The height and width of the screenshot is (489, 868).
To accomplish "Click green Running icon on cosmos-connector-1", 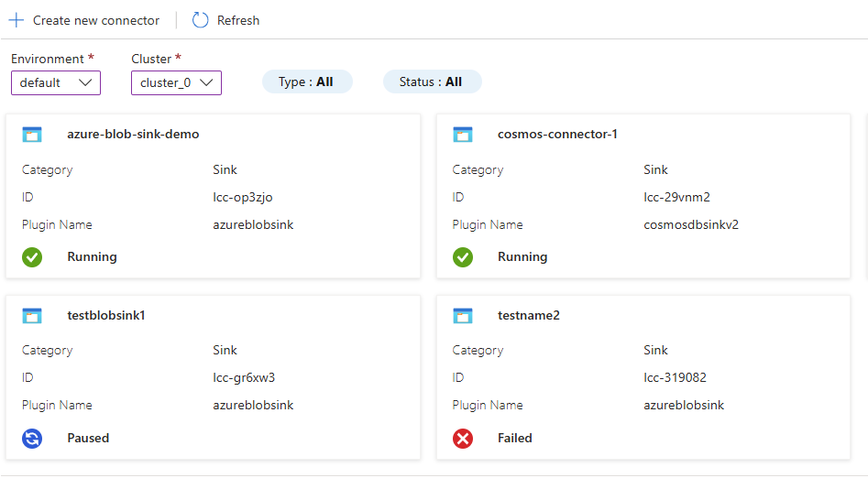I will [463, 257].
